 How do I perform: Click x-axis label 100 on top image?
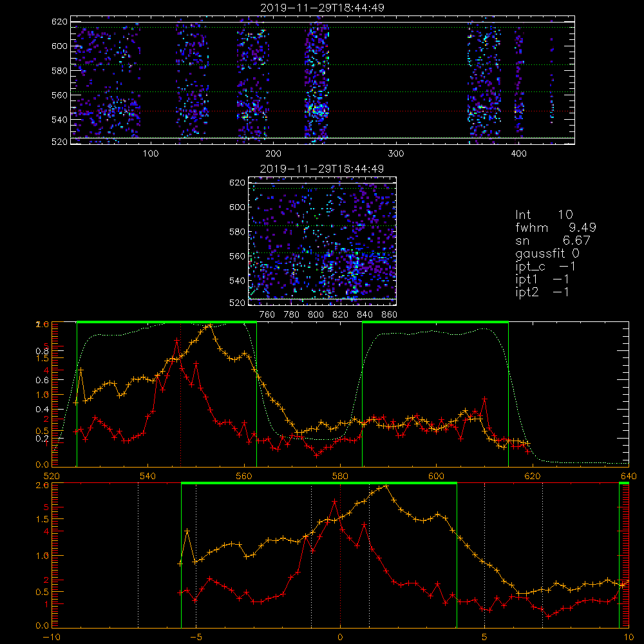point(150,154)
